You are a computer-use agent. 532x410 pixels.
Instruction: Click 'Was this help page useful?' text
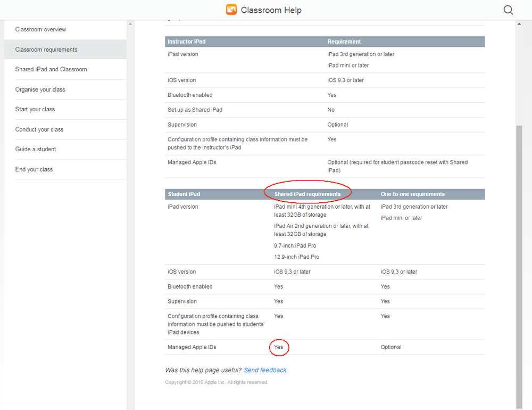tap(203, 370)
